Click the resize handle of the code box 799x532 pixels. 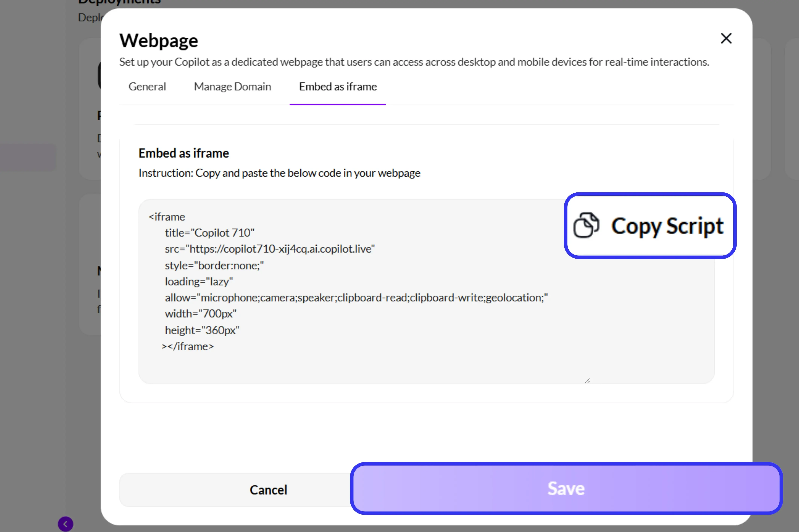587,381
